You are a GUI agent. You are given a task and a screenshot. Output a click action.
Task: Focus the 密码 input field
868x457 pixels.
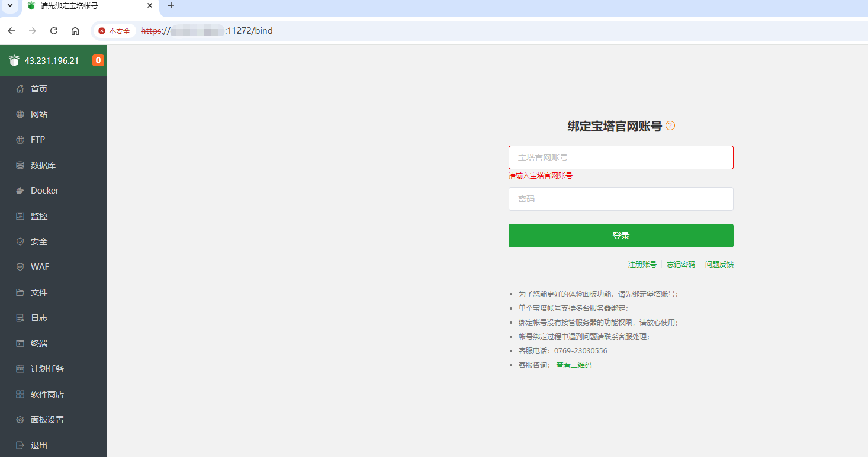tap(621, 199)
